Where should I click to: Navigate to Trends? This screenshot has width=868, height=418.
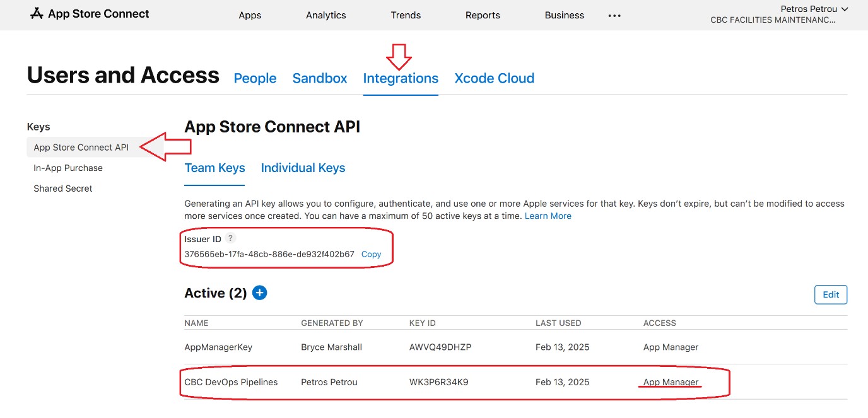tap(406, 15)
